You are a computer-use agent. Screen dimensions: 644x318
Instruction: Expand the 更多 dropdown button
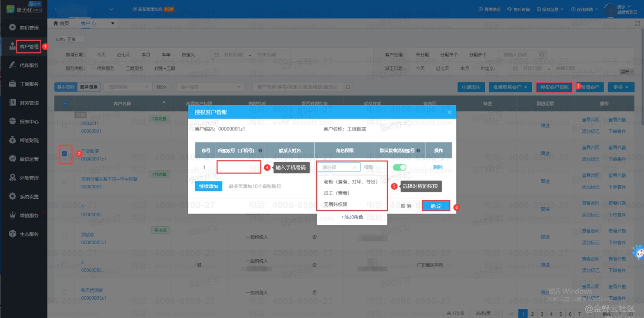pyautogui.click(x=621, y=87)
